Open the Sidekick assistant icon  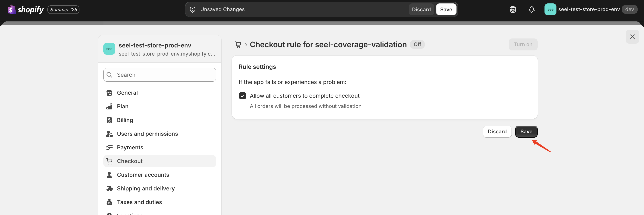coord(512,10)
